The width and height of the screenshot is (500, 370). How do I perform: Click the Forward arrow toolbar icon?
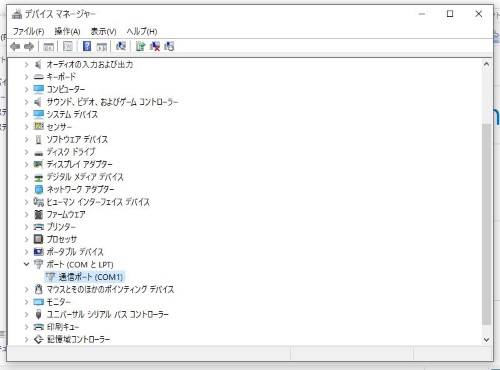pyautogui.click(x=29, y=46)
